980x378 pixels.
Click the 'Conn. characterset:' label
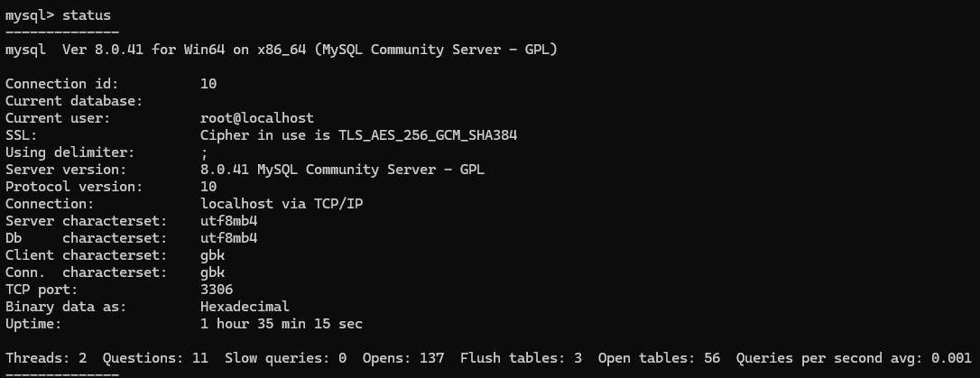pos(86,272)
